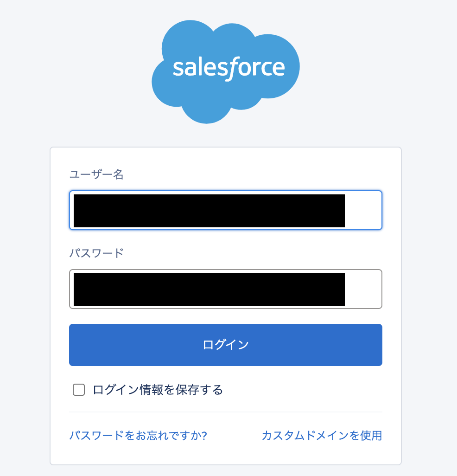This screenshot has height=476, width=457.
Task: Focus the ユーザー名 input field
Action: click(x=225, y=210)
